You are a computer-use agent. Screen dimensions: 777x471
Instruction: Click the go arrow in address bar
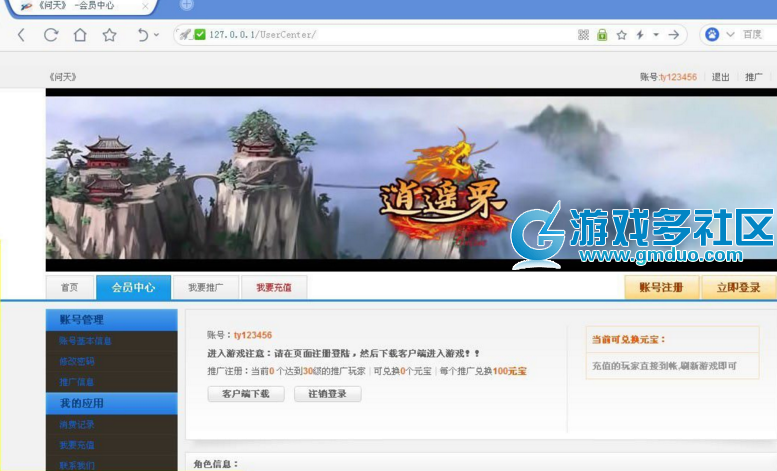673,35
